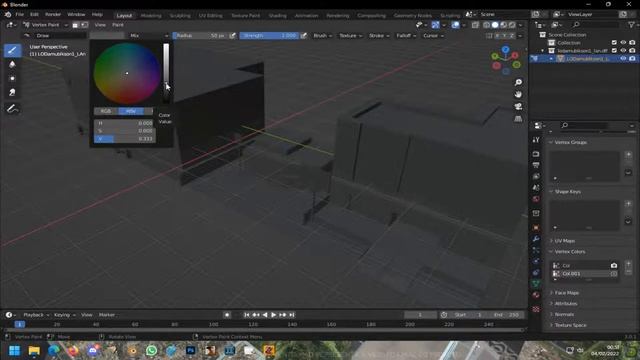The width and height of the screenshot is (640, 360).
Task: Select wireframe viewport shading
Action: click(x=487, y=25)
